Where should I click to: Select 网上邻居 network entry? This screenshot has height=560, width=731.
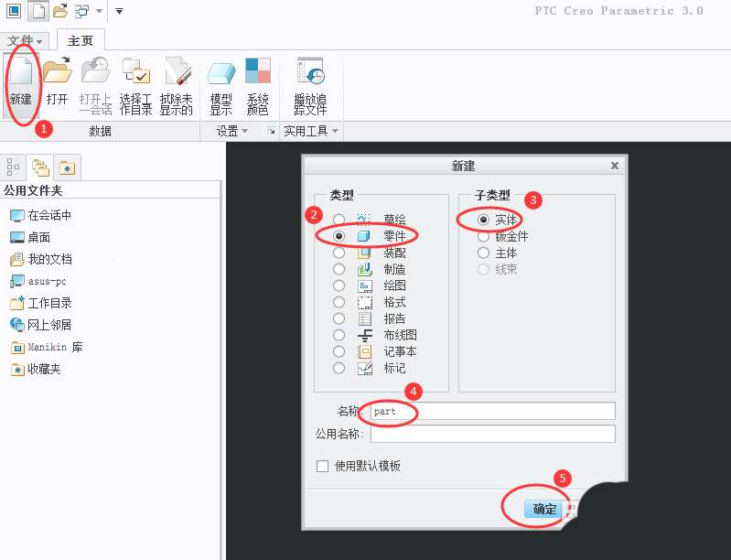41,325
